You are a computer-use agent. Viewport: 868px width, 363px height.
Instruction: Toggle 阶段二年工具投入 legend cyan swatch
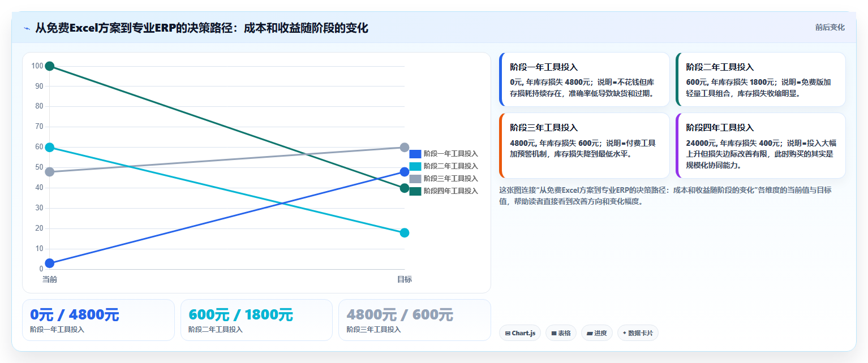415,166
